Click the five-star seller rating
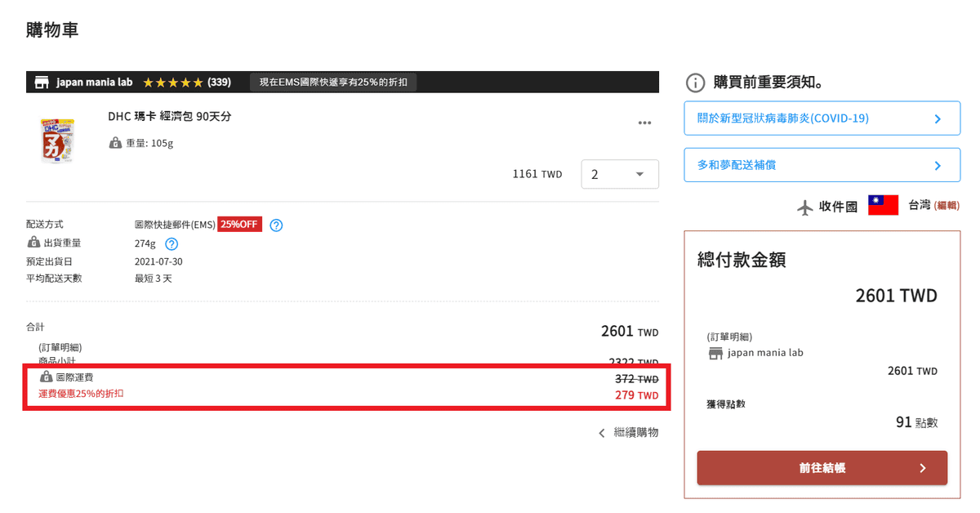980x513 pixels. [172, 83]
